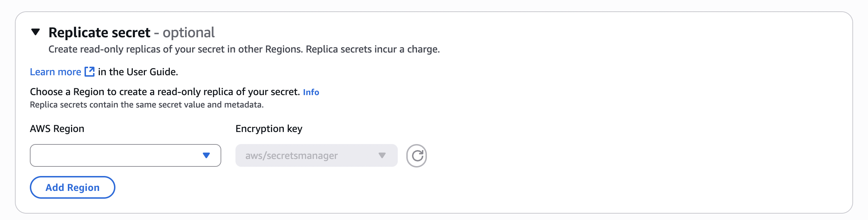This screenshot has height=220, width=868.
Task: Click the Encryption key field label
Action: 269,129
